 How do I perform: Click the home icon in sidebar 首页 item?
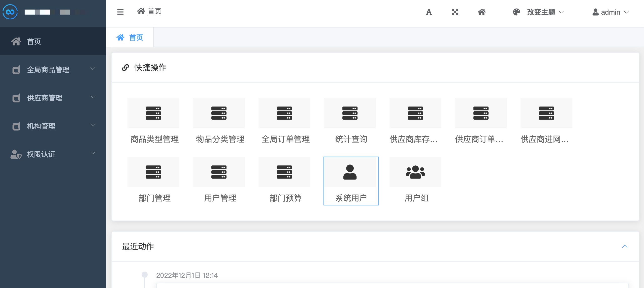(x=16, y=41)
